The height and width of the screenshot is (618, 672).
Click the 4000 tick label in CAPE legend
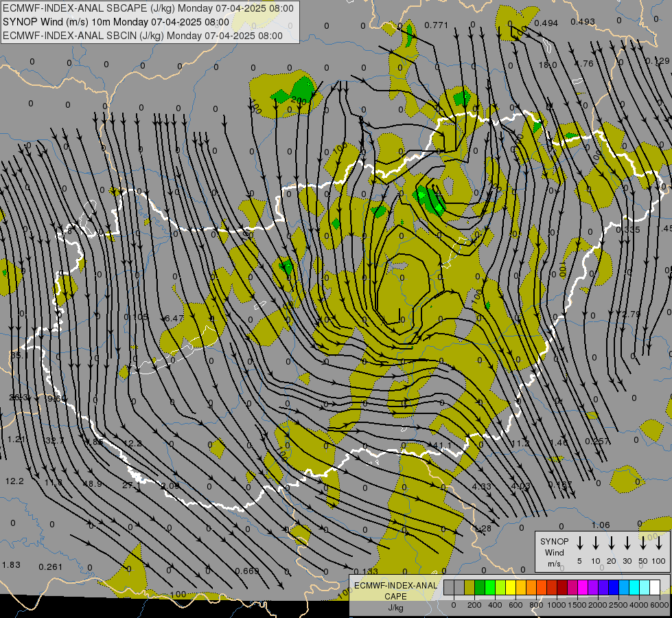[639, 605]
